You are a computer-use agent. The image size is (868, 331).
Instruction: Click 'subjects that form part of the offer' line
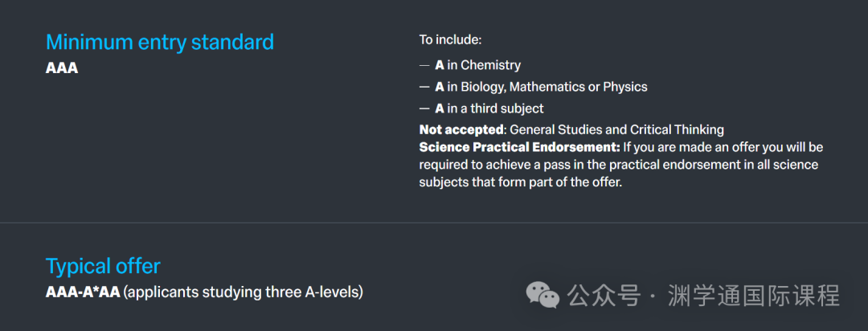[x=521, y=182]
